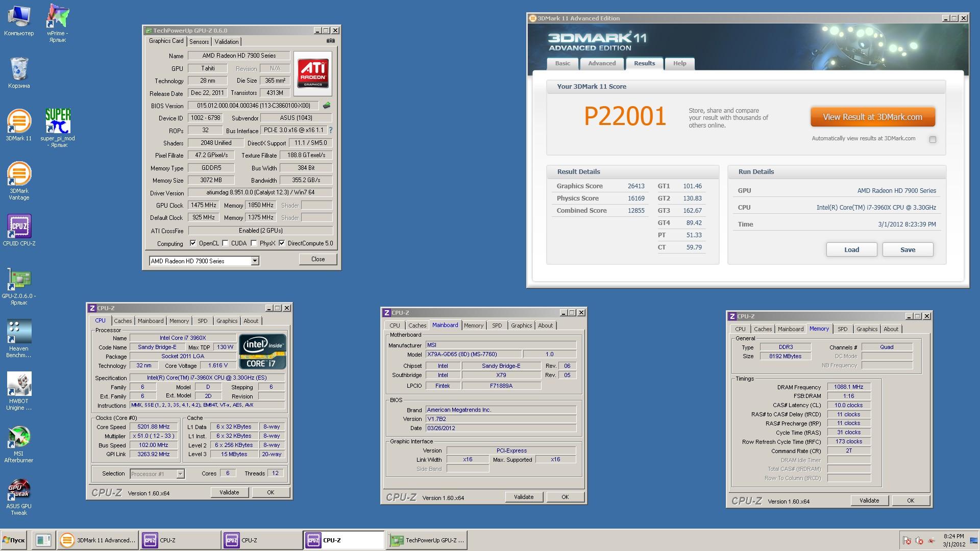The image size is (980, 551).
Task: Click the GPU Clock 1475 MHz field
Action: point(204,205)
